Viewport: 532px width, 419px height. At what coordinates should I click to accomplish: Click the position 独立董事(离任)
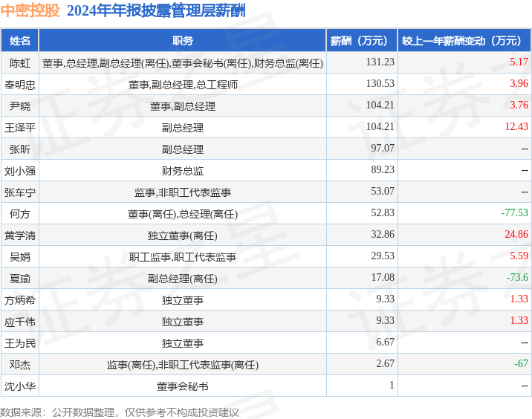click(183, 236)
